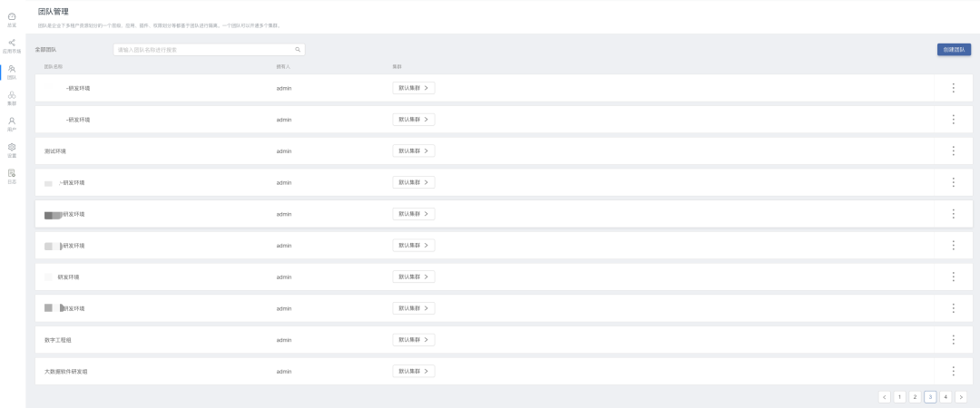Click the 拥有人 column header
This screenshot has height=408, width=980.
coord(283,66)
